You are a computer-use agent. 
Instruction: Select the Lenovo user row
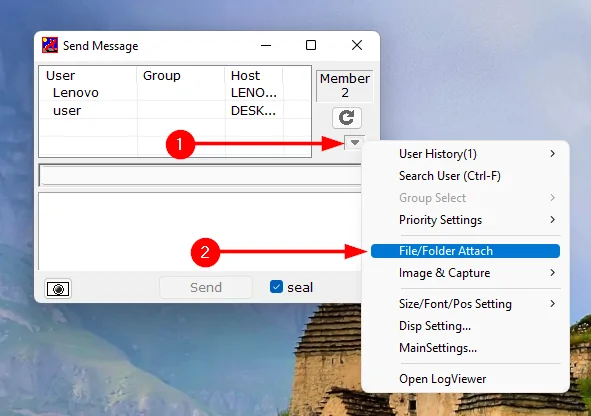click(175, 92)
